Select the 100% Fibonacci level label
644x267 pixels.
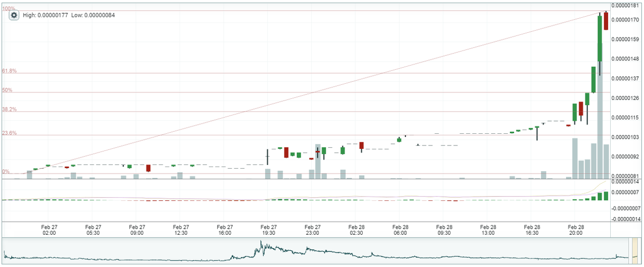[x=8, y=9]
